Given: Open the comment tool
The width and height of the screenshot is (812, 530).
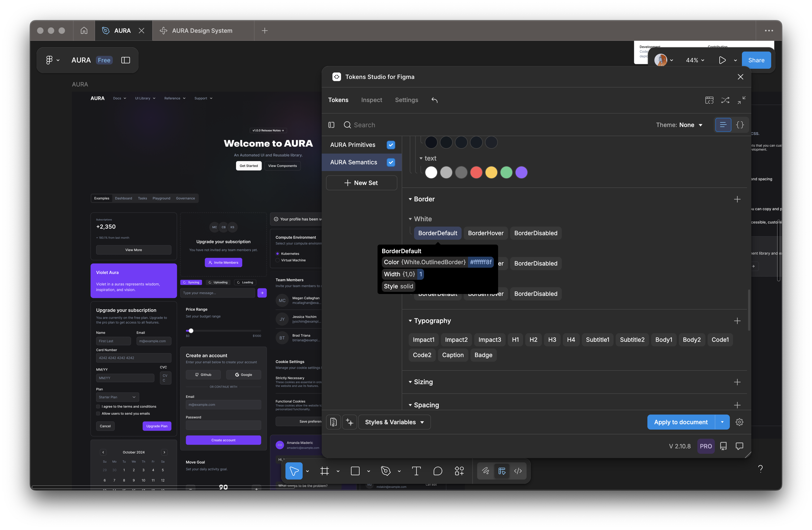Looking at the screenshot, I should tap(438, 471).
